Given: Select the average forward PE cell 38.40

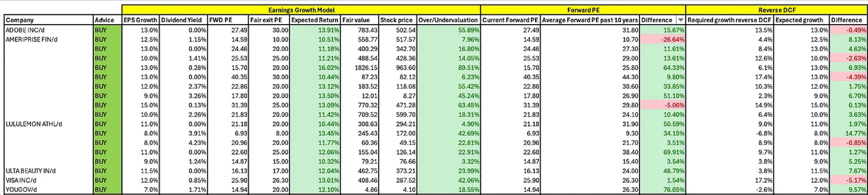Looking at the screenshot, I should pyautogui.click(x=590, y=152).
